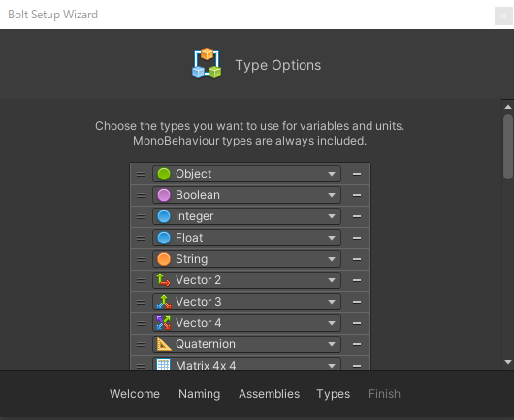514x420 pixels.
Task: Click the Matrix 4x4 grid icon
Action: (x=164, y=365)
